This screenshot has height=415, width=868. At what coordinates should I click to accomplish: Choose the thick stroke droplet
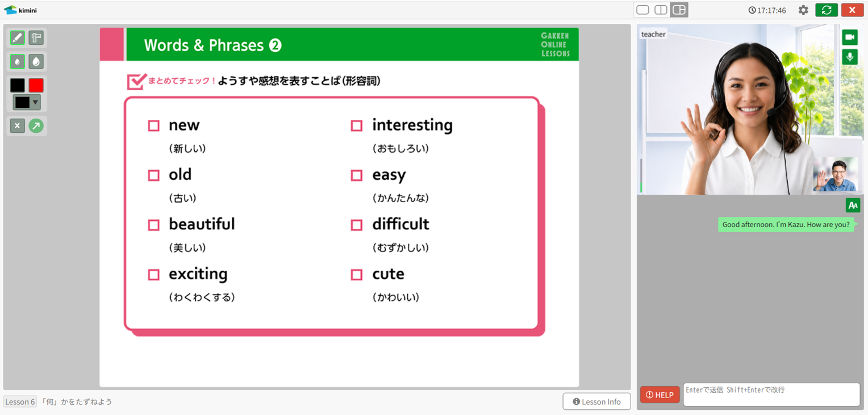[x=36, y=61]
